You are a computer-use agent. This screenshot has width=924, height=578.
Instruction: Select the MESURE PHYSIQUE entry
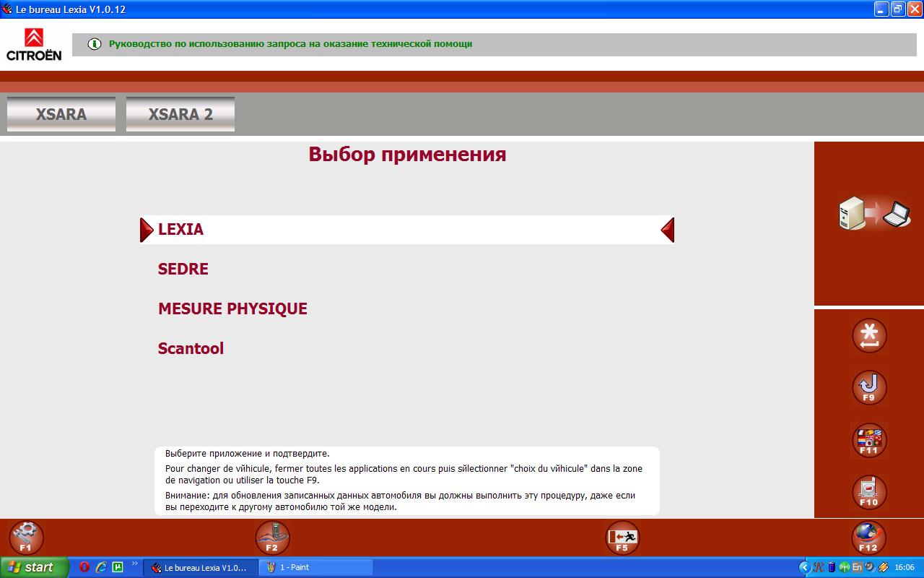[x=232, y=309]
